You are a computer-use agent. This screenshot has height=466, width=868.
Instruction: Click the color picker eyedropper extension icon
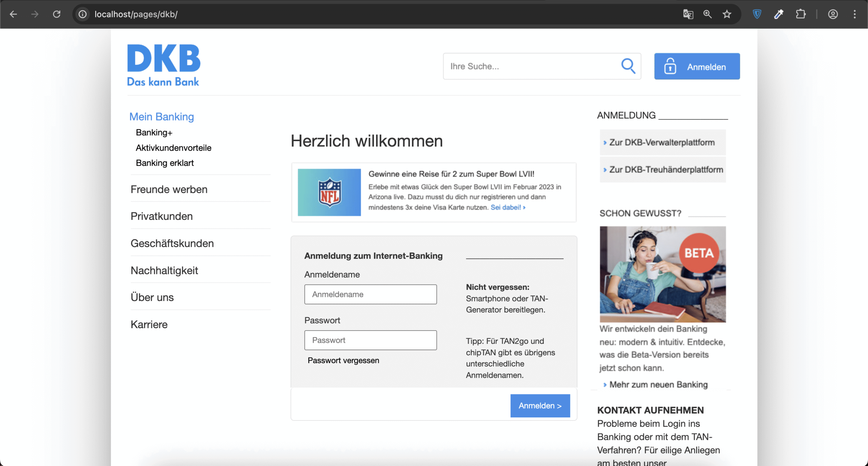pyautogui.click(x=778, y=14)
